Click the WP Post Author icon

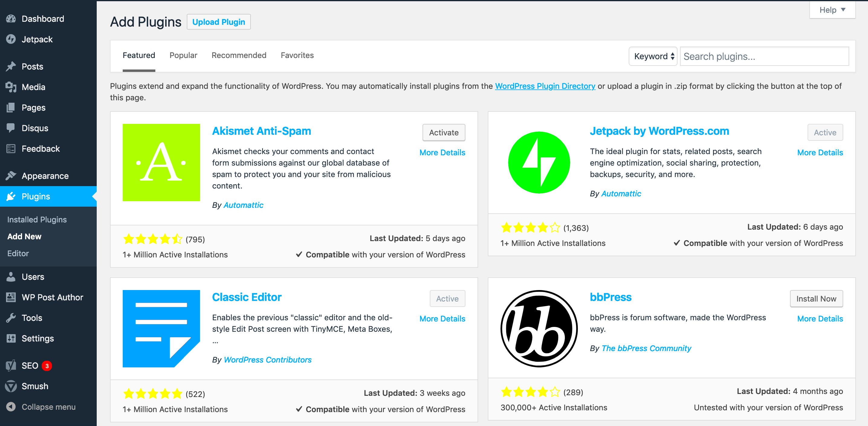click(11, 297)
